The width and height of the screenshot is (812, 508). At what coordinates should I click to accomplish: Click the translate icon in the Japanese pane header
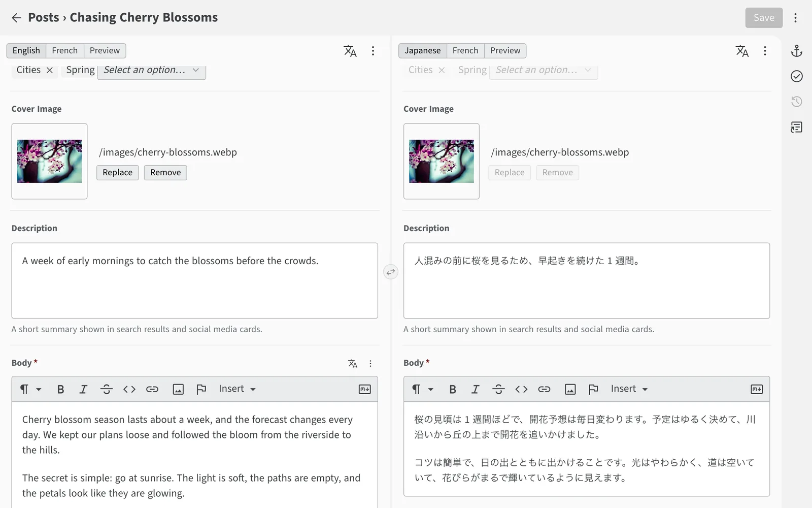(x=742, y=51)
